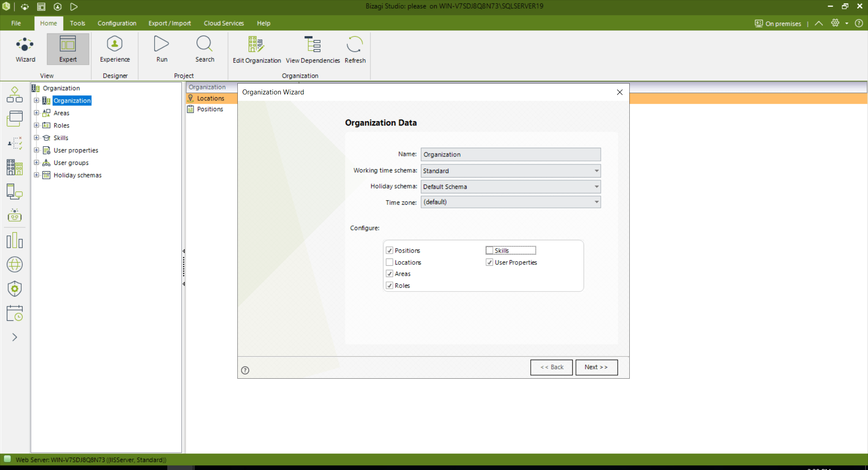Open the Holiday schema dropdown
This screenshot has height=470, width=868.
tap(510, 187)
